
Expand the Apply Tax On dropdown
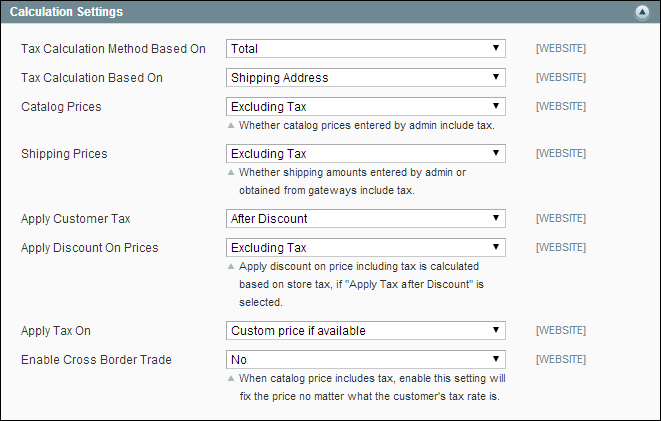(365, 331)
